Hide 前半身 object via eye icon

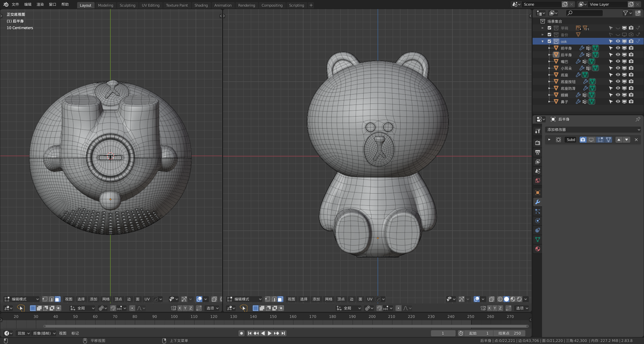pos(618,48)
